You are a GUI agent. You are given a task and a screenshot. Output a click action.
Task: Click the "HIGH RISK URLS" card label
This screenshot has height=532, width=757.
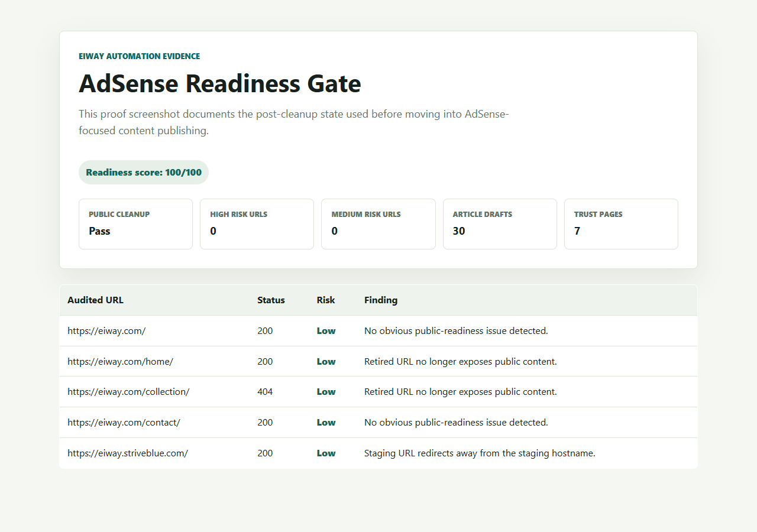pos(239,215)
